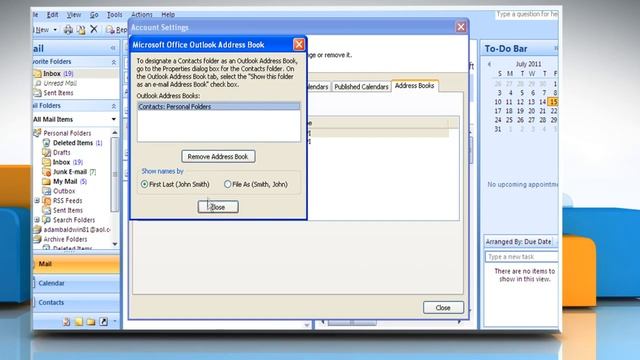Collapse the Mail Folders section
This screenshot has width=640, height=360.
[x=114, y=106]
